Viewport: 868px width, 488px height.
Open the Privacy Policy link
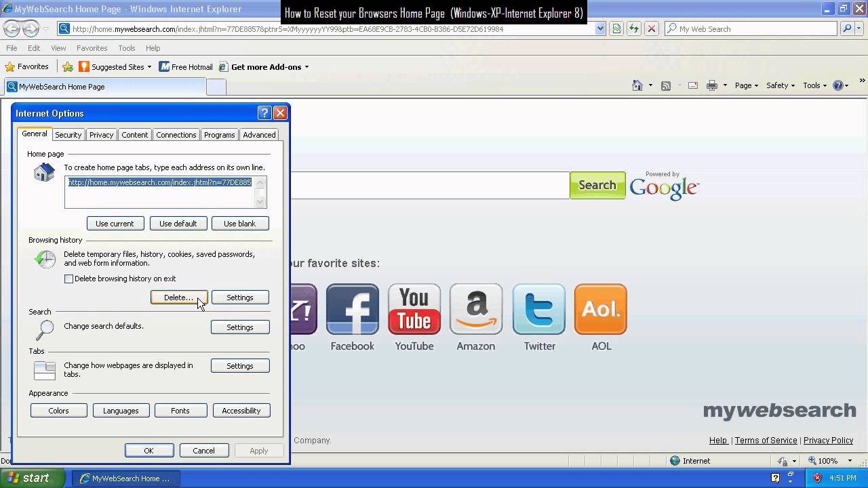tap(828, 441)
